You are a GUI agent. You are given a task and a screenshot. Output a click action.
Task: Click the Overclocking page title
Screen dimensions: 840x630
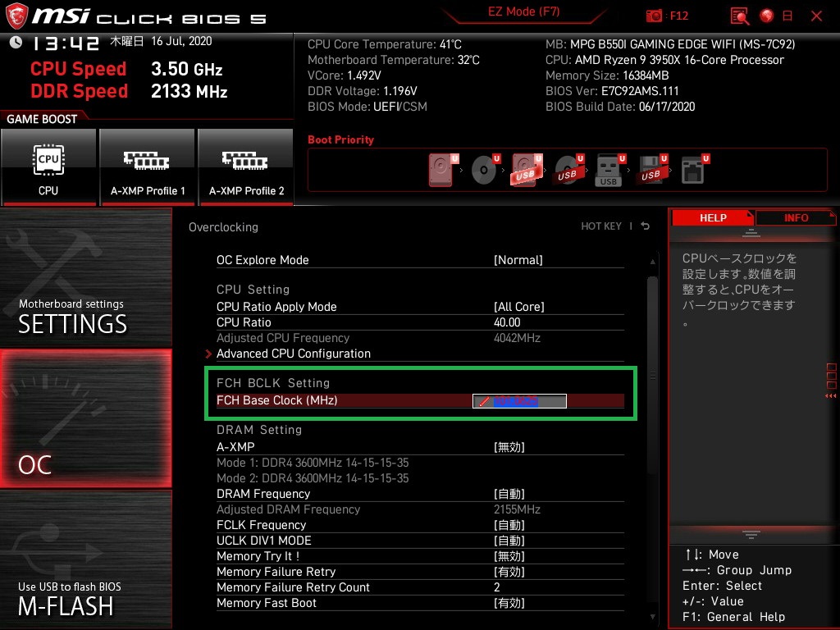223,227
